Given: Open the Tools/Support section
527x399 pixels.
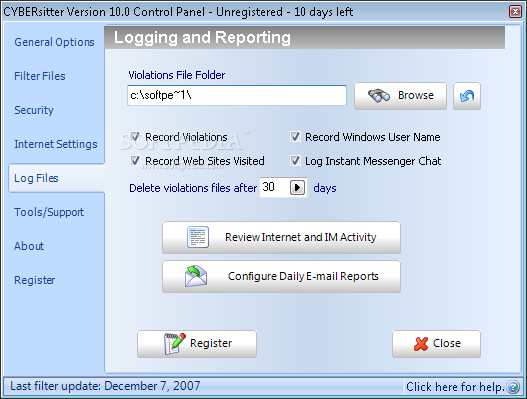Looking at the screenshot, I should pyautogui.click(x=49, y=212).
